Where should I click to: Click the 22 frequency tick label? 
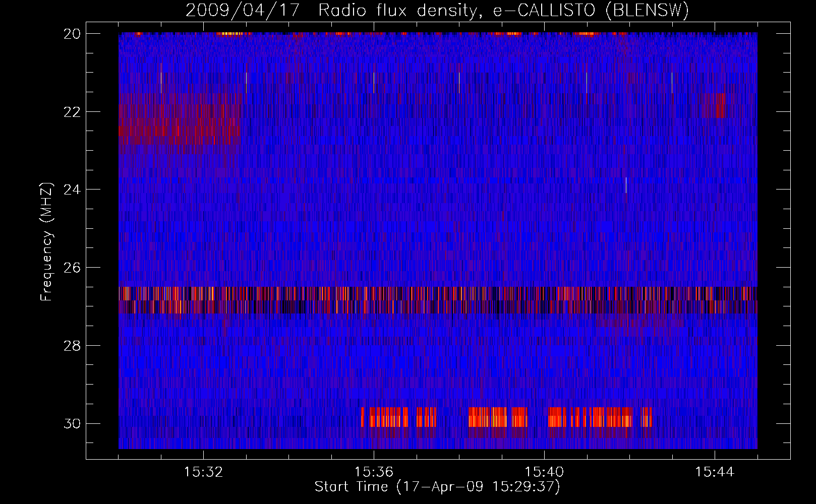pos(72,111)
